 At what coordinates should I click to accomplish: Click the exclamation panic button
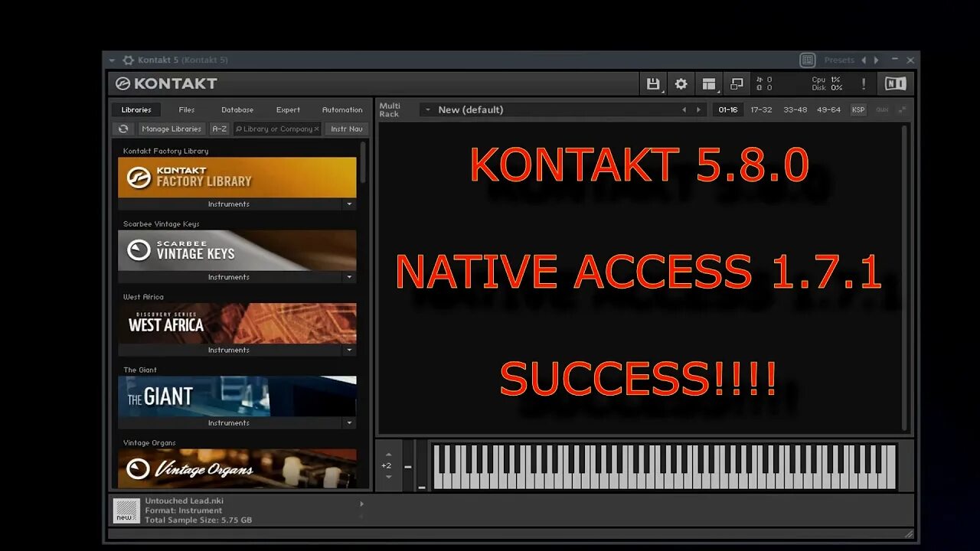point(864,84)
